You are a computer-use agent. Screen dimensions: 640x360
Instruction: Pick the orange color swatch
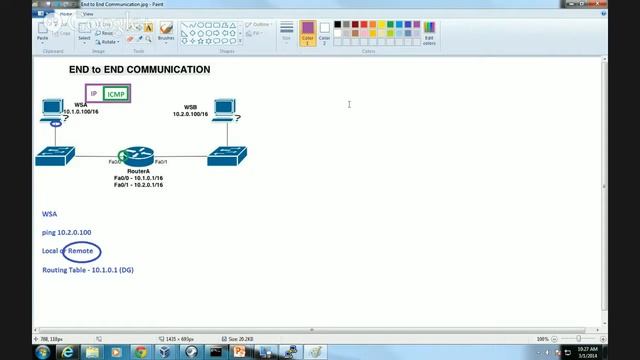373,24
